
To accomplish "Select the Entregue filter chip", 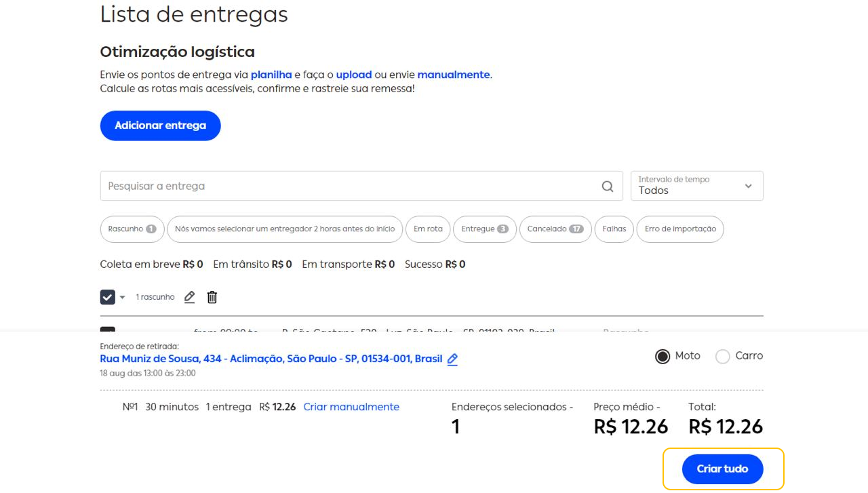I will (485, 229).
